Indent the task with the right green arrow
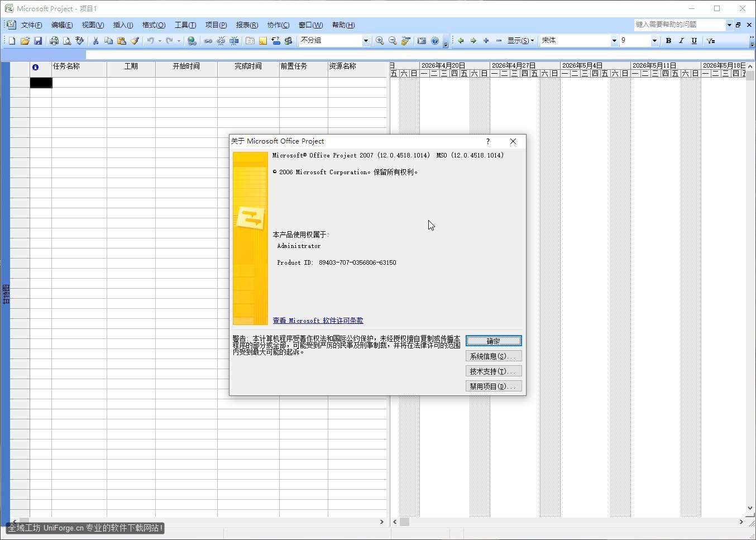756x540 pixels. coord(473,41)
